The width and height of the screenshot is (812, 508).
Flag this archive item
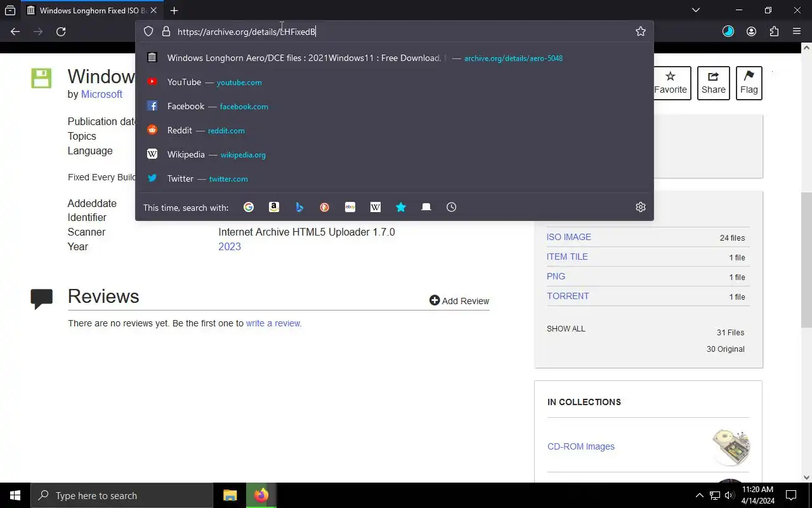click(x=749, y=83)
